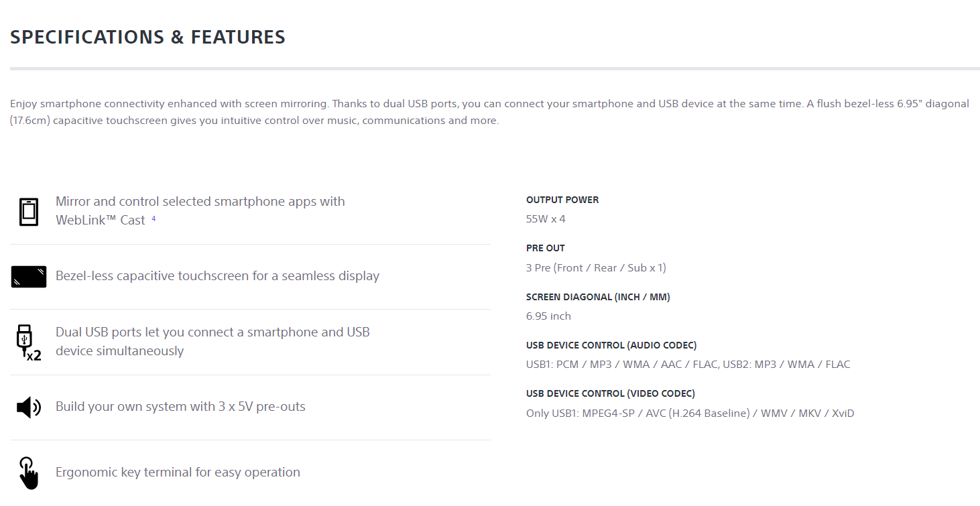Click the WebLink Cast mirroring feature text

pyautogui.click(x=200, y=210)
